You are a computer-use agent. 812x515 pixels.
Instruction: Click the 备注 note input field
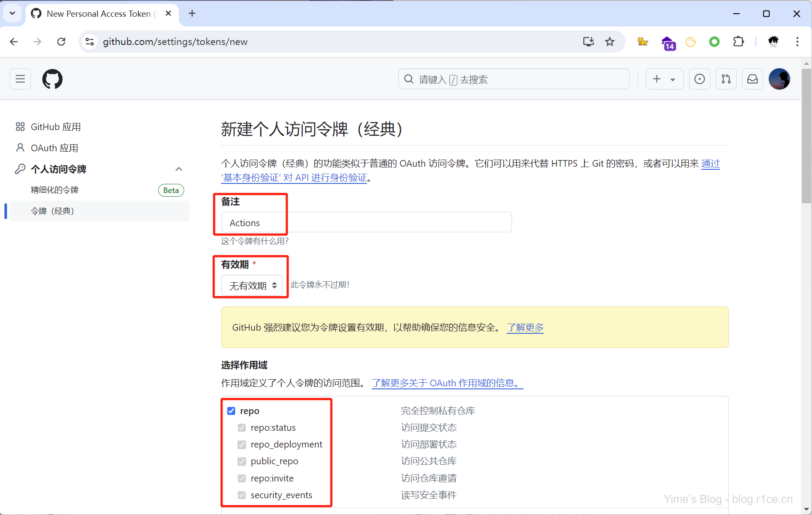point(366,223)
